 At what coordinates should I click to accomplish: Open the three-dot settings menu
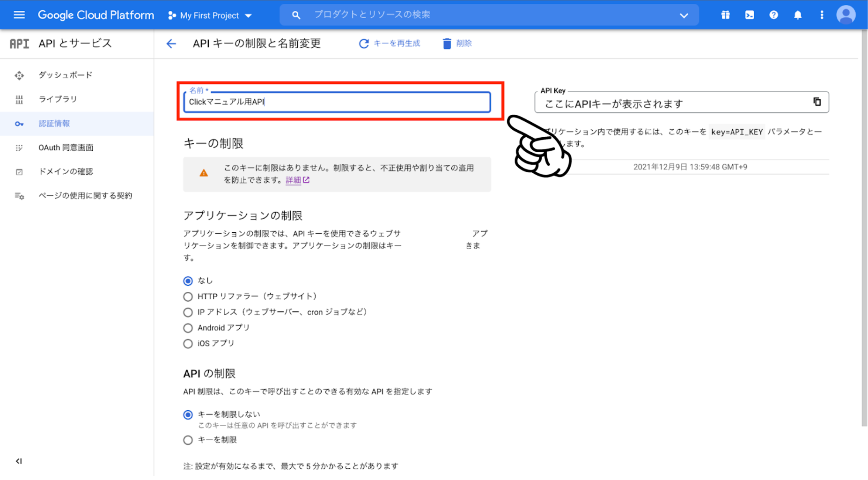click(x=822, y=15)
